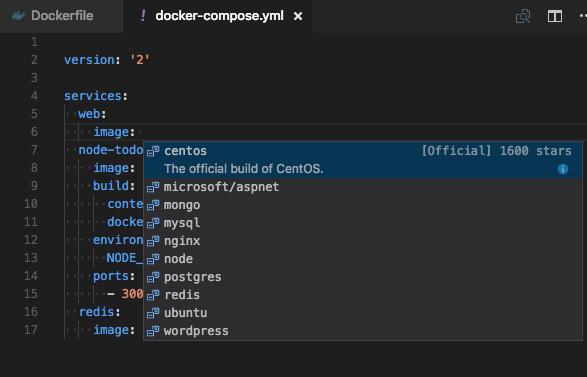This screenshot has width=587, height=377.
Task: Click "[Official] 1600 stars" label
Action: point(496,151)
